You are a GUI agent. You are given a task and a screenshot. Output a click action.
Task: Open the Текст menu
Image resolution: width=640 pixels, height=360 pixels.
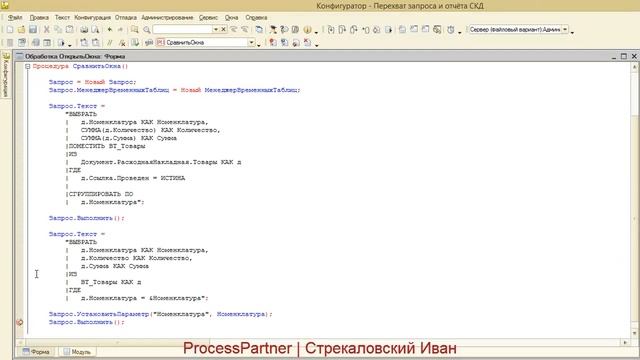pos(62,18)
